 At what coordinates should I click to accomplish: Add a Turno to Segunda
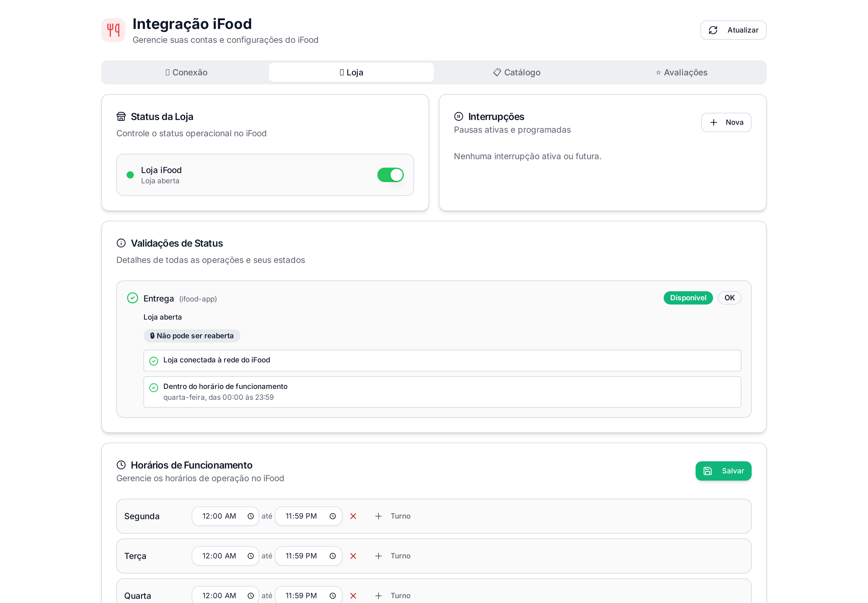392,516
